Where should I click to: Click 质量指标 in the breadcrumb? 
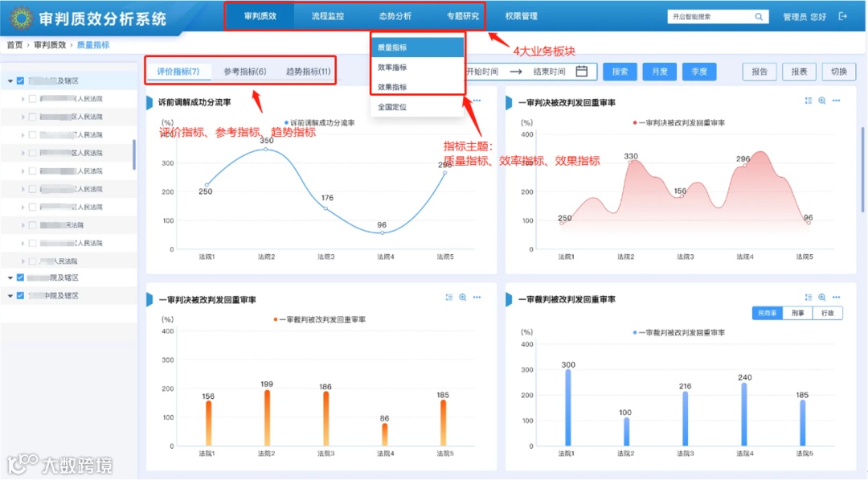(93, 45)
